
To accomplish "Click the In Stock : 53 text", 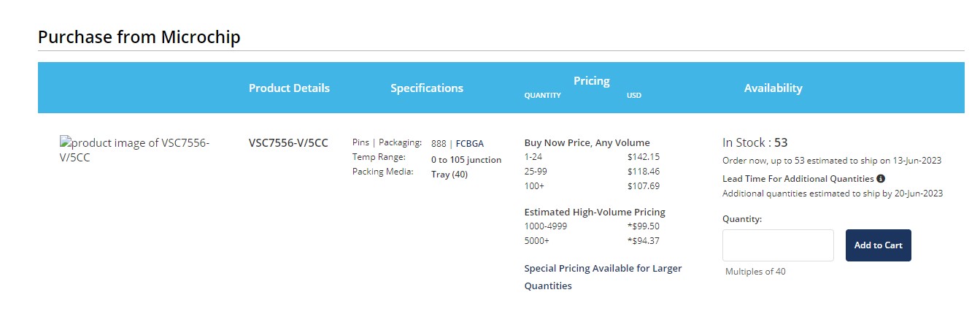I will tap(755, 142).
